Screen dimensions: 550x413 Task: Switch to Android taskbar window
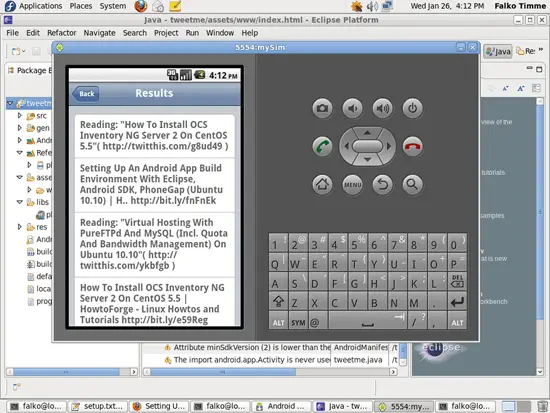[281, 406]
